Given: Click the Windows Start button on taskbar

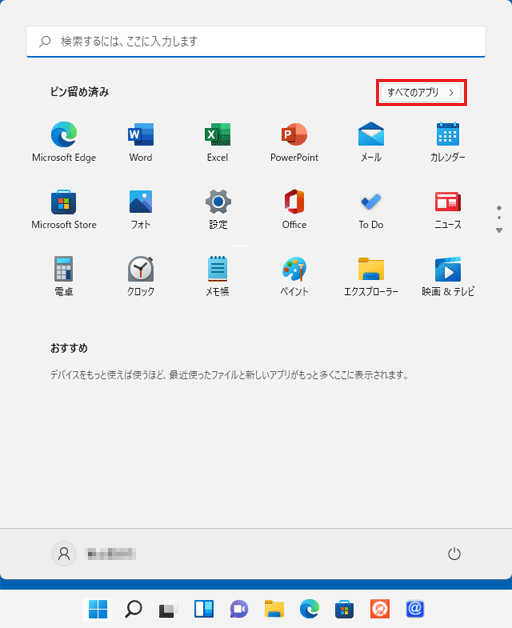Looking at the screenshot, I should (x=98, y=609).
